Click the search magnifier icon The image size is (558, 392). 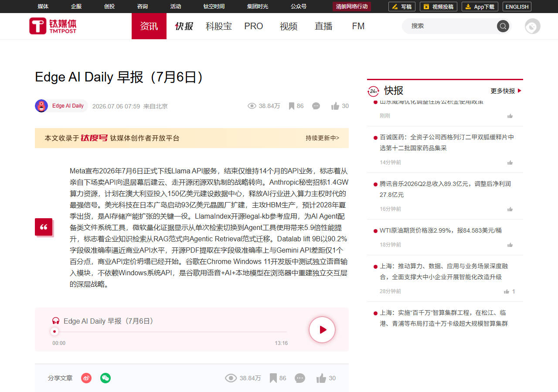coord(503,26)
